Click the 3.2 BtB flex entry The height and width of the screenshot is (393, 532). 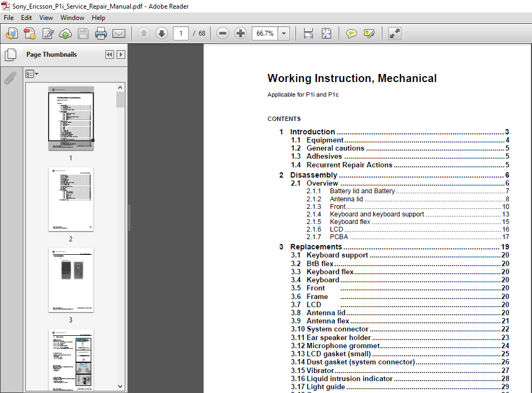pos(400,263)
